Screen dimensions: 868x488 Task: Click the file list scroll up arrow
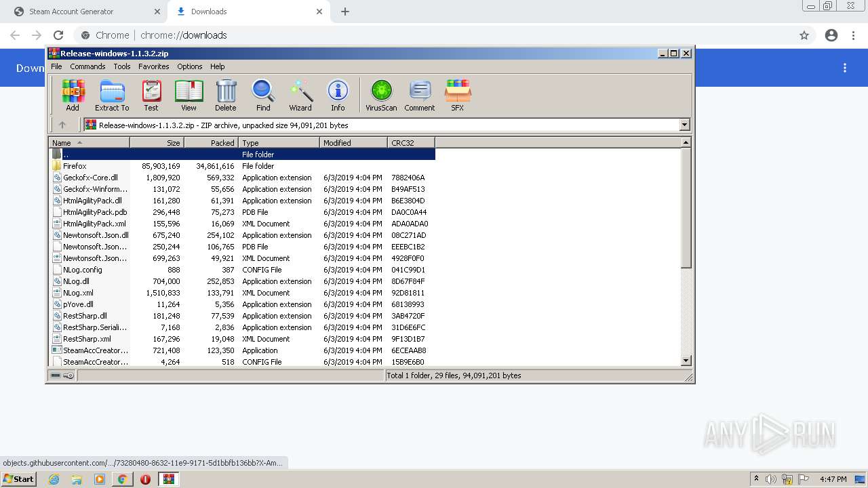686,142
